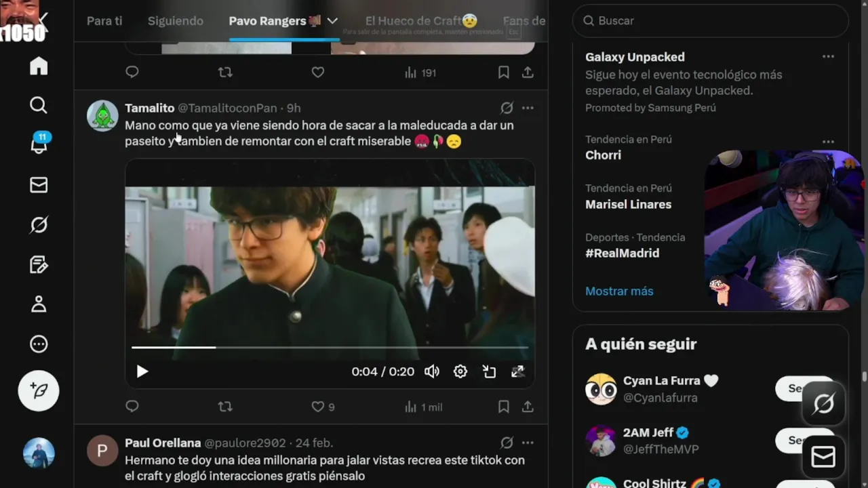Screen dimensions: 868x488
Task: Open the Lists icon in sidebar
Action: pos(39,264)
